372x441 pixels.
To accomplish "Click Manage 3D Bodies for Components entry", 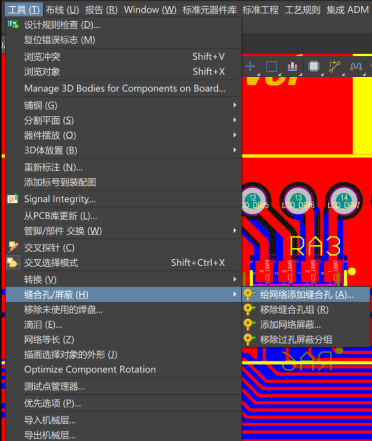I will point(124,88).
